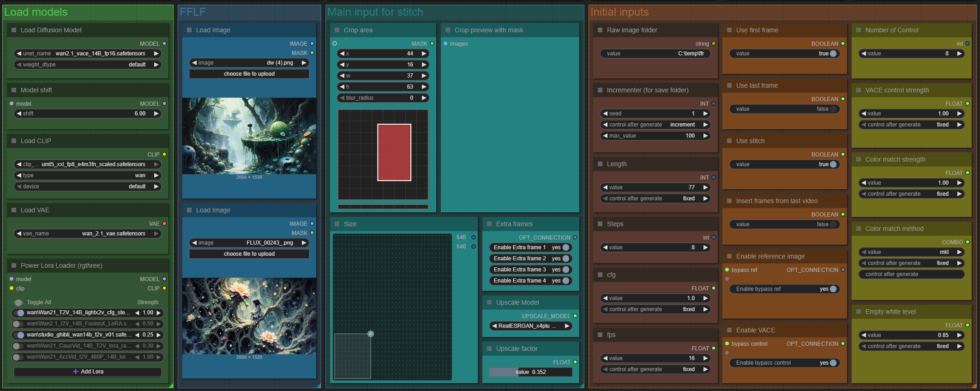
Task: Adjust the Upscale factor value slider
Action: click(531, 372)
